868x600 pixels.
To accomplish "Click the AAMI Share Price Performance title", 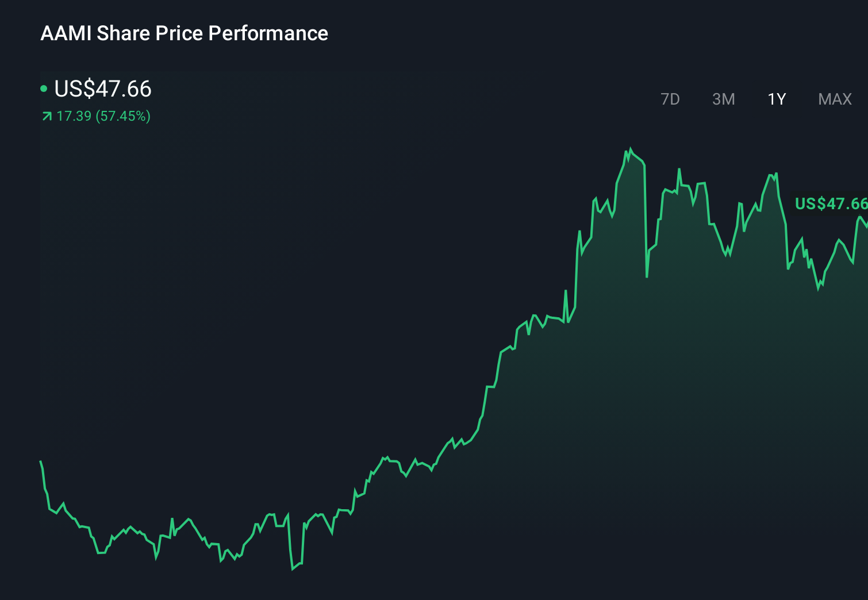I will point(184,33).
